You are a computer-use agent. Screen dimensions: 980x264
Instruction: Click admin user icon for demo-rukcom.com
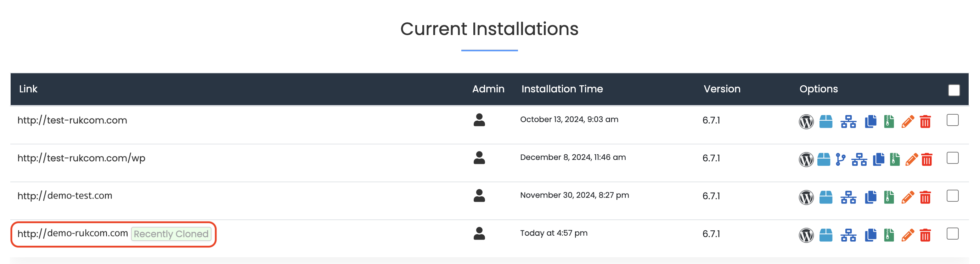pyautogui.click(x=479, y=234)
